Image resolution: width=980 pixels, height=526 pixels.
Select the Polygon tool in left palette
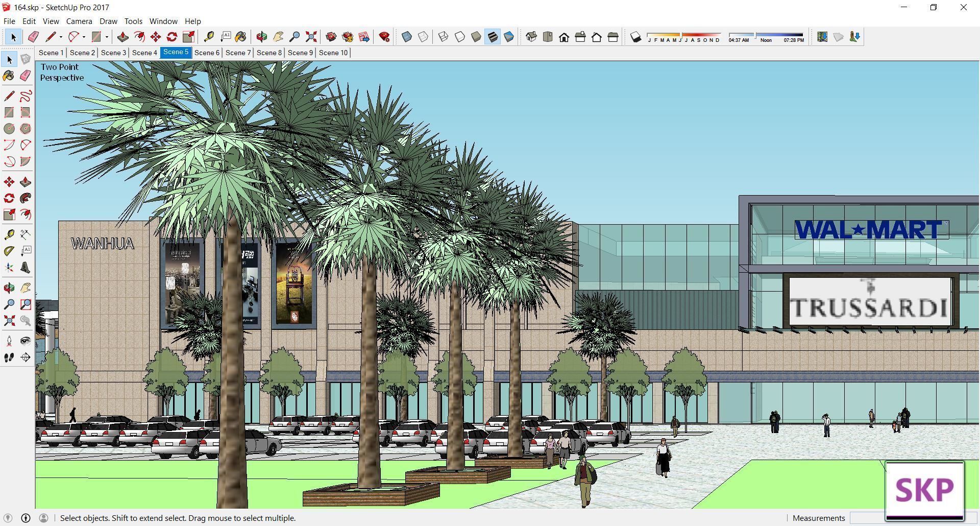click(26, 129)
